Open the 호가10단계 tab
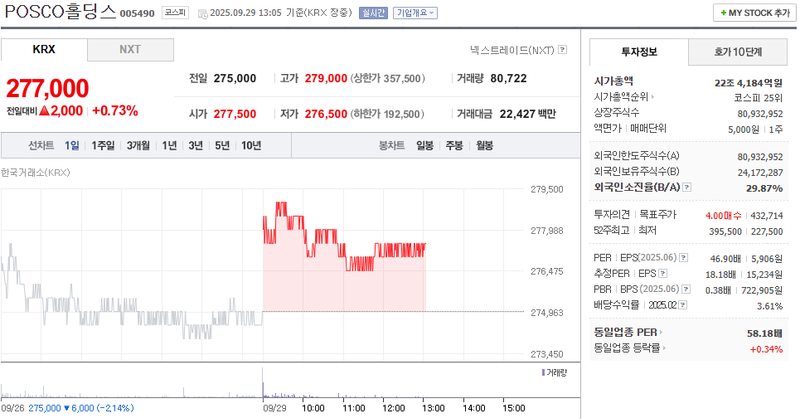Image resolution: width=800 pixels, height=419 pixels. [x=738, y=52]
